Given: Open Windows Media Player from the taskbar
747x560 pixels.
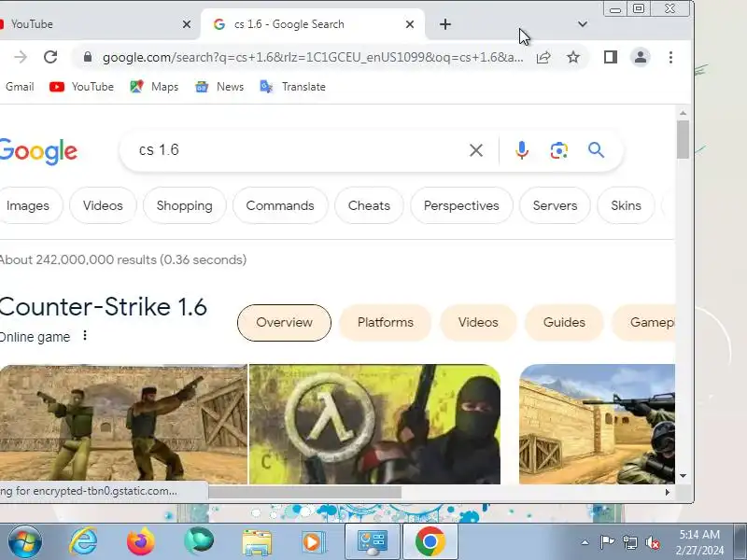Looking at the screenshot, I should [313, 542].
